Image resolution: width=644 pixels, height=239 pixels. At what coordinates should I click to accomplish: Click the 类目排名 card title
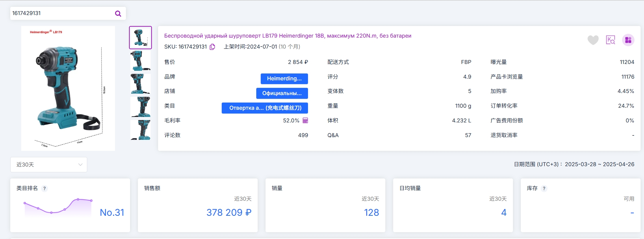click(x=27, y=188)
